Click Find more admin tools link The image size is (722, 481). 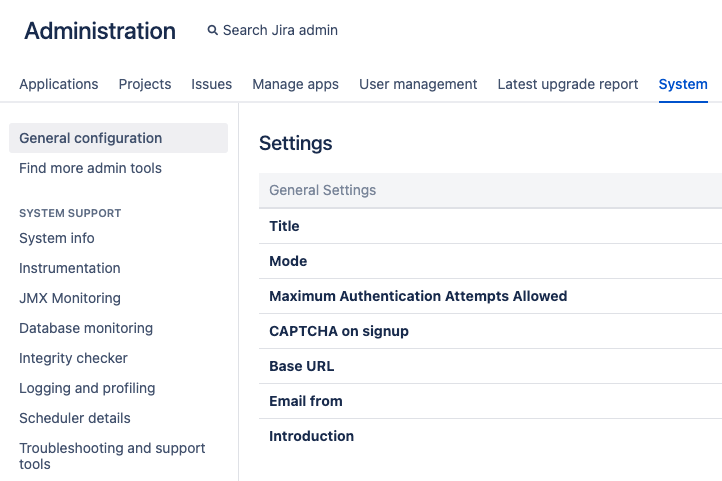(x=91, y=168)
